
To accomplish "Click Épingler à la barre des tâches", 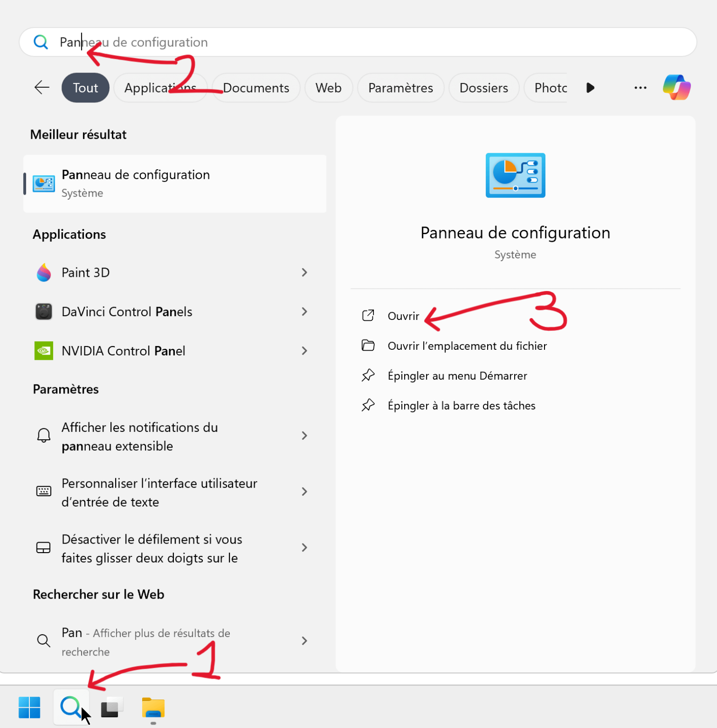I will click(461, 405).
